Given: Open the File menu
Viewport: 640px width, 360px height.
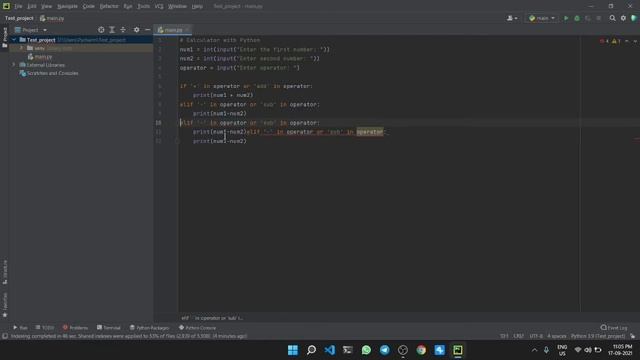Looking at the screenshot, I should [18, 6].
